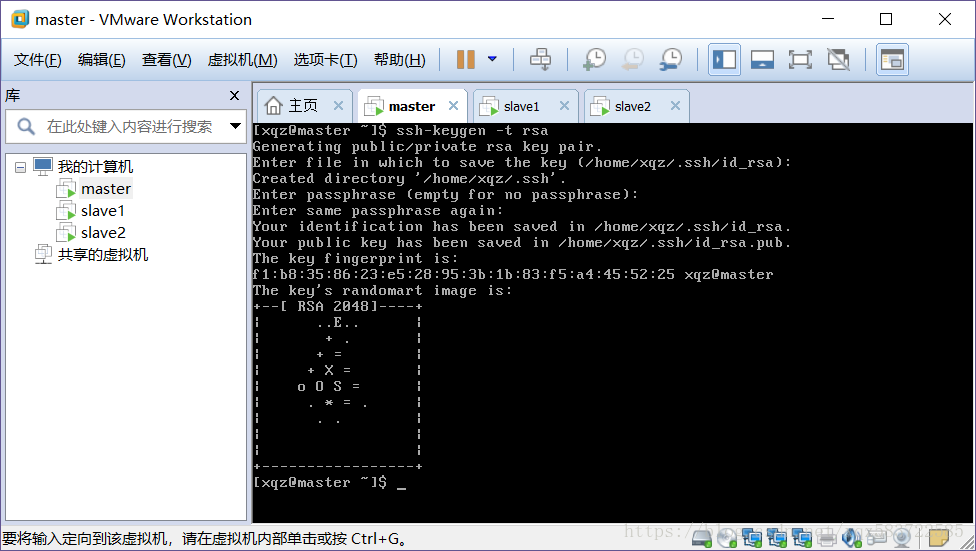Open the 查看(V) menu
This screenshot has width=976, height=551.
[166, 60]
